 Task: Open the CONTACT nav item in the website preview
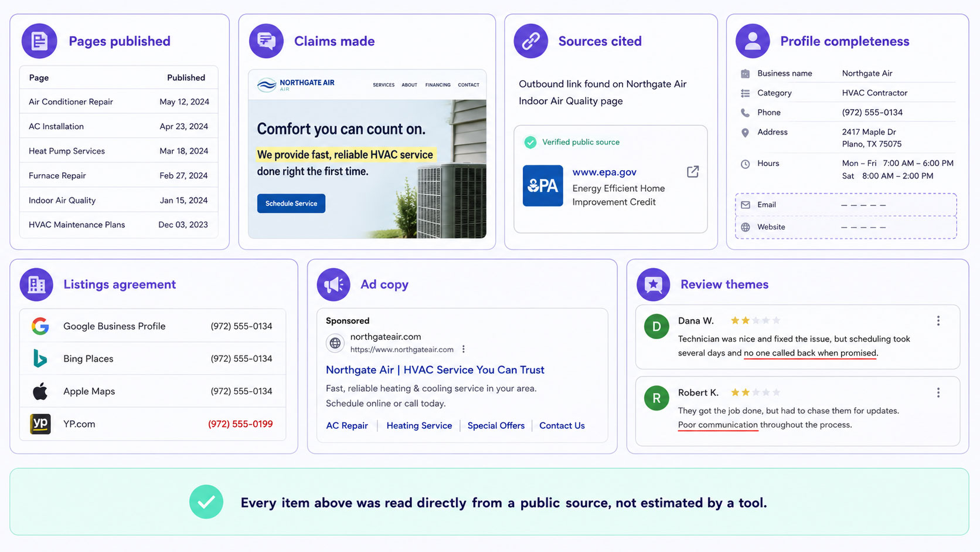(x=468, y=85)
